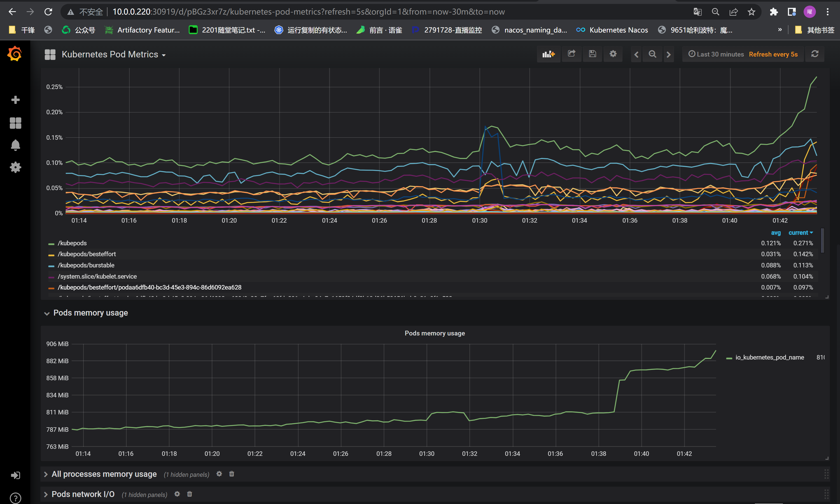
Task: Open the Artifactory Featur... bookmark
Action: [x=142, y=30]
